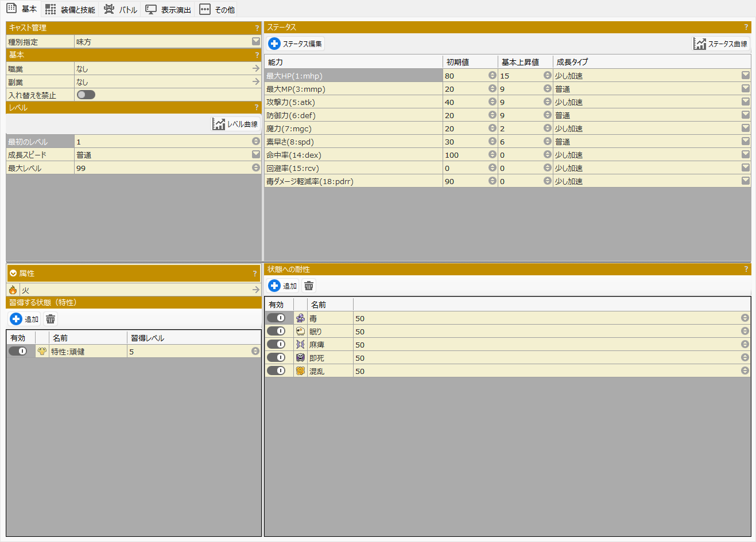Click the fire attribute icon beside 火
The width and height of the screenshot is (756, 542).
[13, 290]
